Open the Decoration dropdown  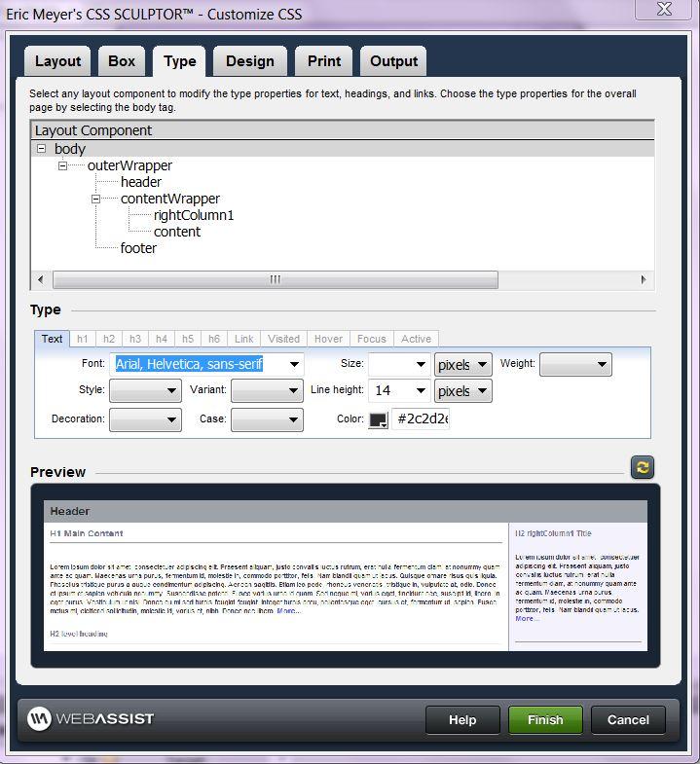click(x=145, y=420)
